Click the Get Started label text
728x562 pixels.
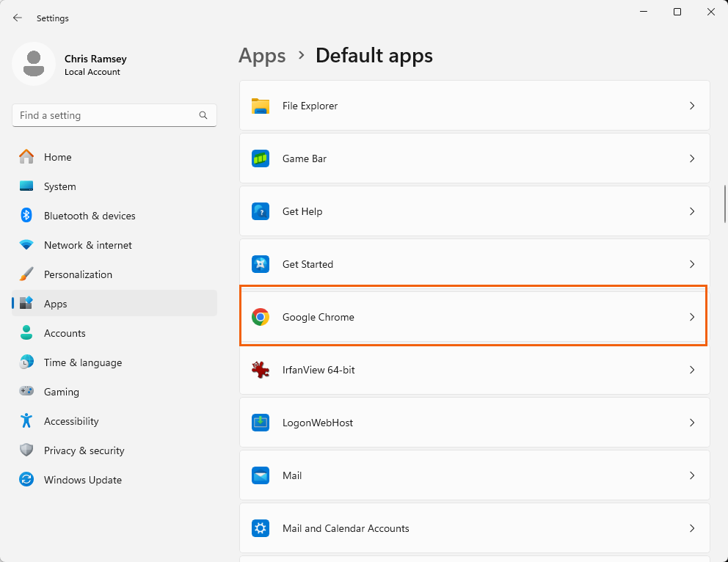(x=307, y=265)
